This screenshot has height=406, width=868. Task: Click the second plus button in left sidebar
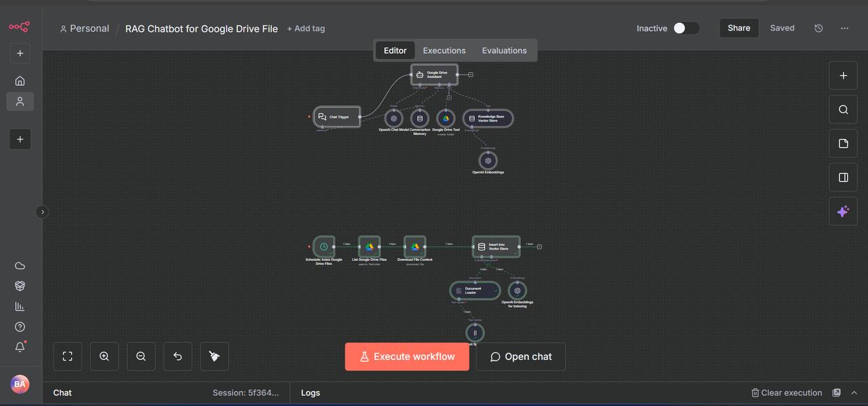20,139
